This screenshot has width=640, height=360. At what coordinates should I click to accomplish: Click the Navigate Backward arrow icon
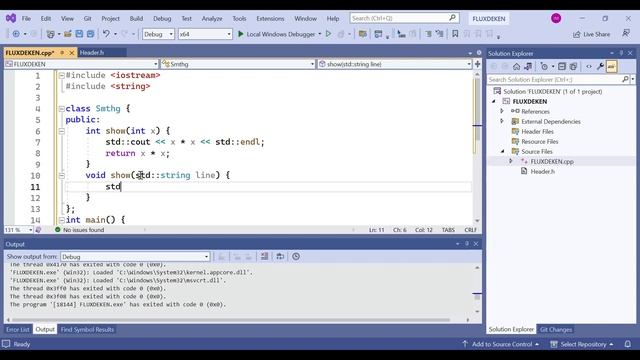pyautogui.click(x=16, y=34)
